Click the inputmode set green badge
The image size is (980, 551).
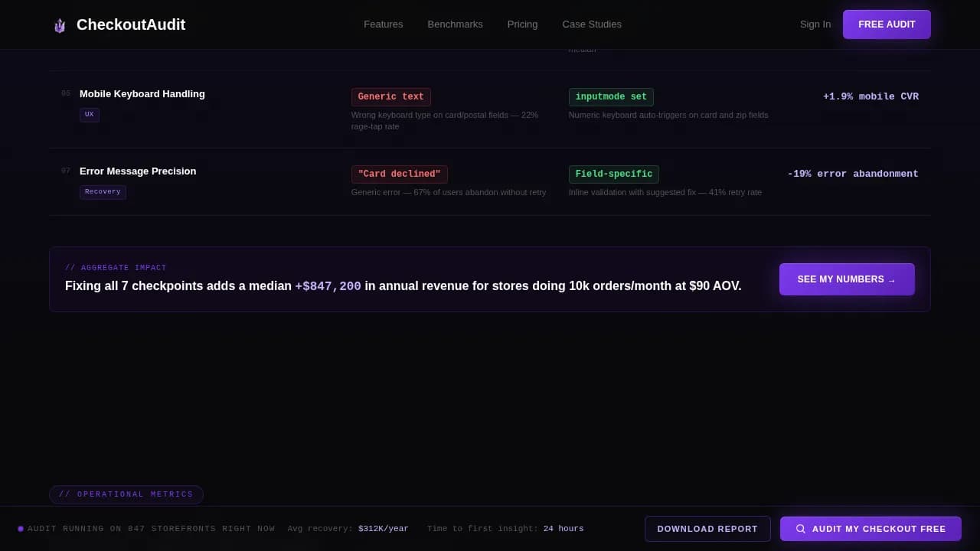tap(611, 97)
